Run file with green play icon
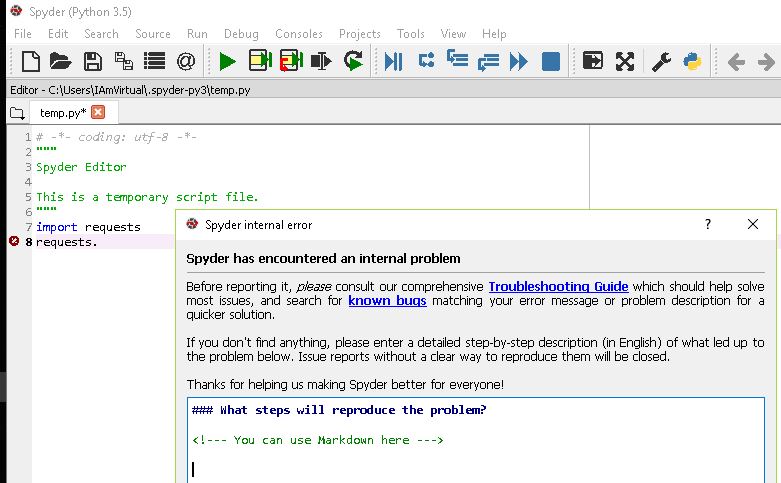781x483 pixels. tap(228, 62)
